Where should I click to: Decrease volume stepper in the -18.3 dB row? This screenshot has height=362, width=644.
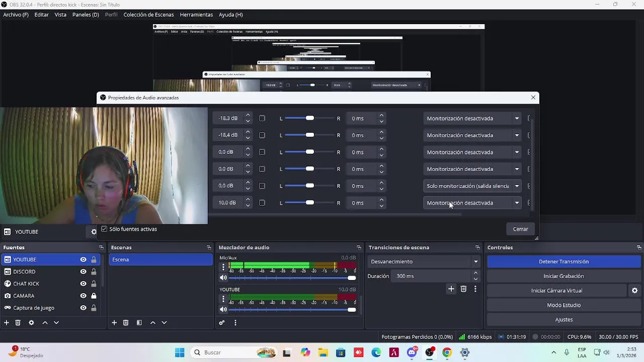coord(248,121)
